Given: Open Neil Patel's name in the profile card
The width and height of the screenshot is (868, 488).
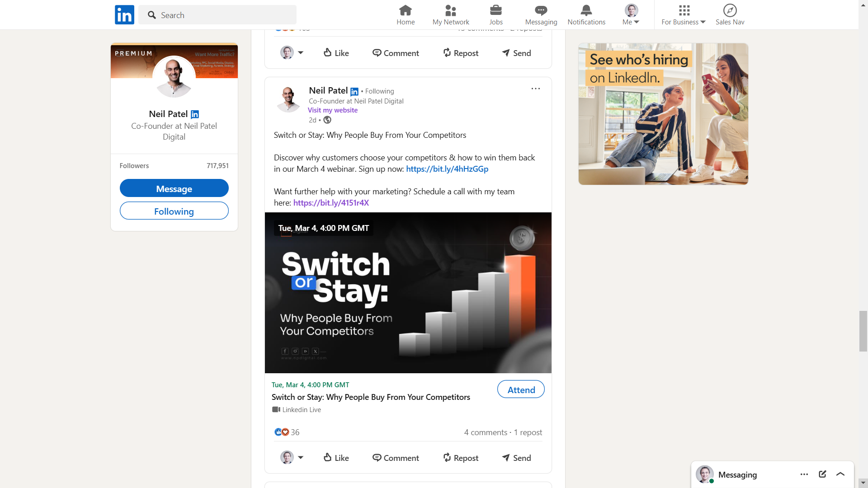Looking at the screenshot, I should tap(168, 114).
